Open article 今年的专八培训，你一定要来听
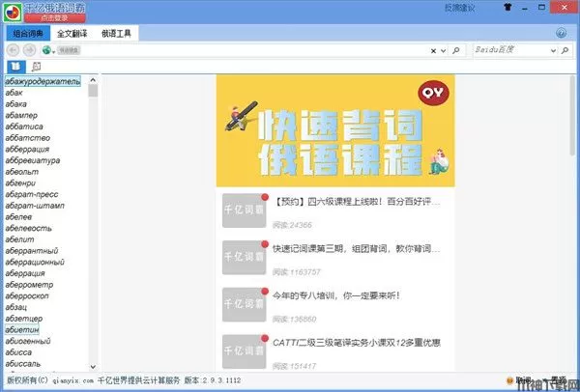The image size is (580, 392). coord(335,295)
